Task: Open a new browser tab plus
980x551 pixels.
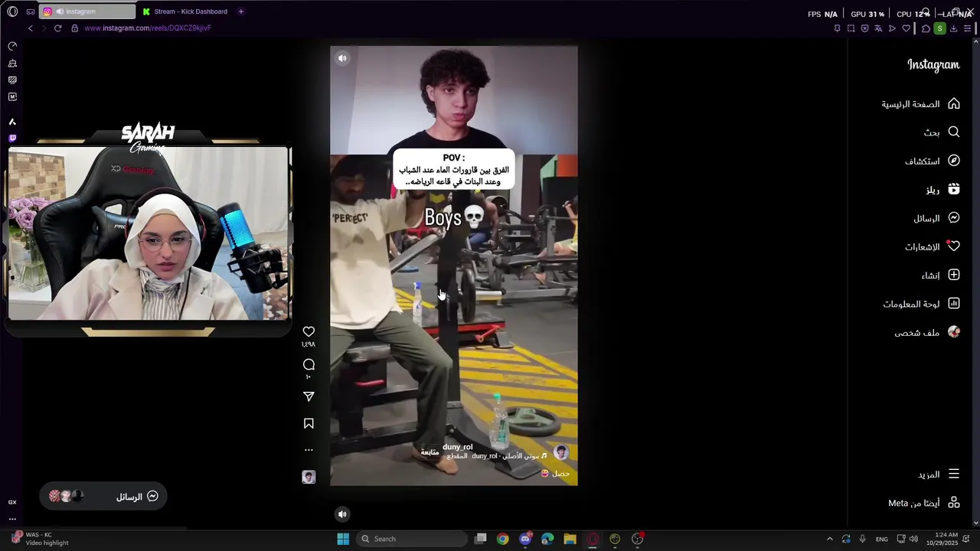Action: point(240,11)
